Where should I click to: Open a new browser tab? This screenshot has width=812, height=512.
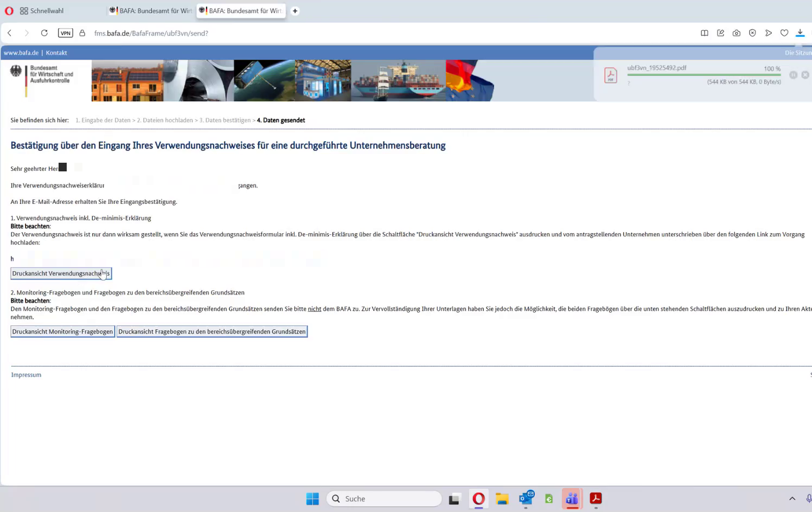[295, 11]
